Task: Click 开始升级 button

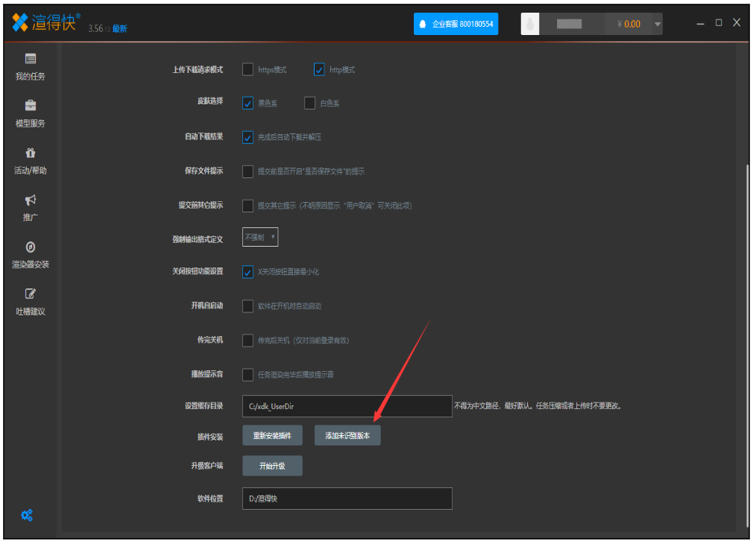Action: click(272, 466)
